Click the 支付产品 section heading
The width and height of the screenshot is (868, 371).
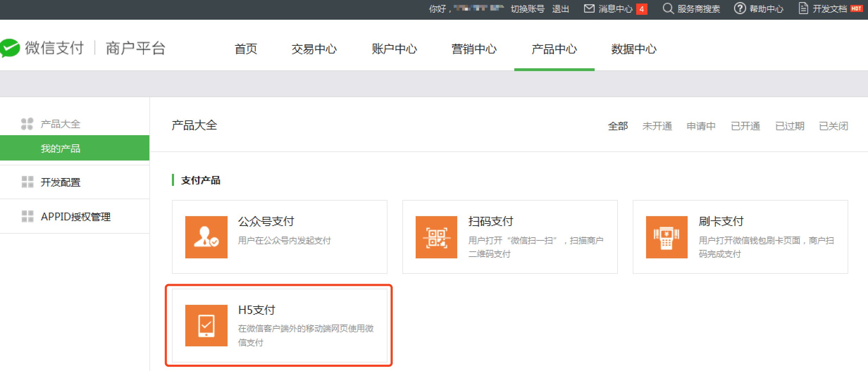200,180
